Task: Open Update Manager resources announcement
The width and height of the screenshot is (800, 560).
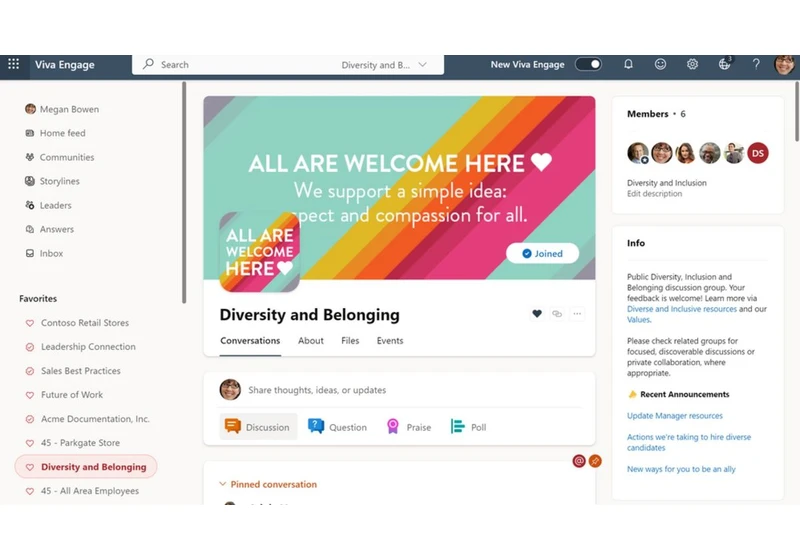Action: point(674,416)
